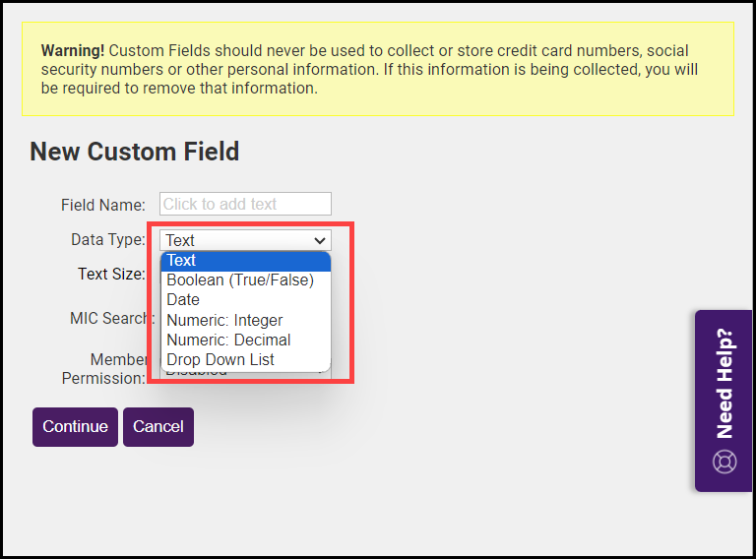756x559 pixels.
Task: Click the Text Size label
Action: 110,275
